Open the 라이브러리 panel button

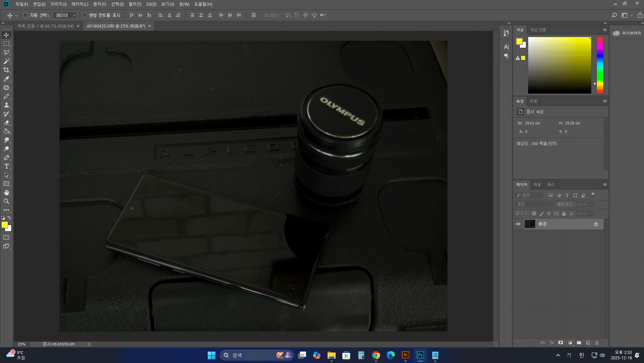628,33
